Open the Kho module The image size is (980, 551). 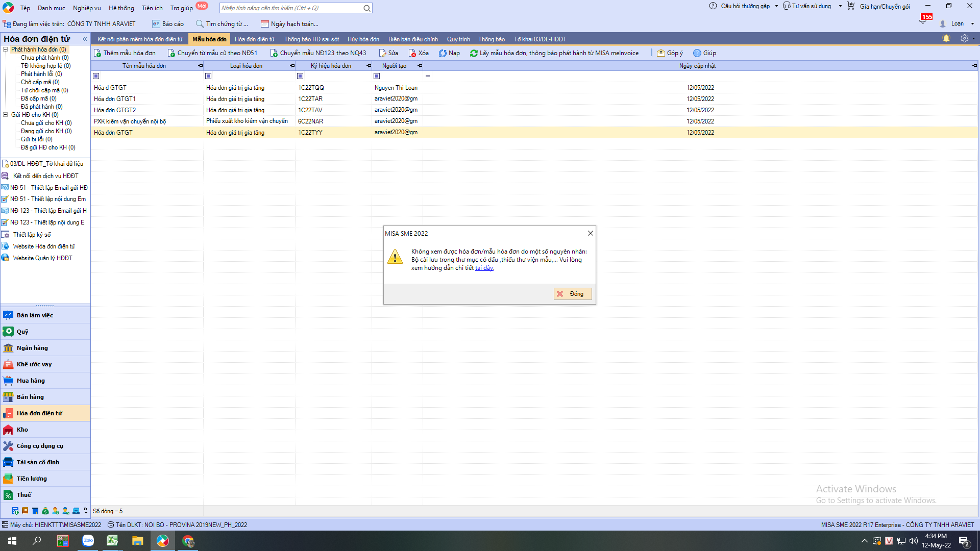click(x=45, y=430)
